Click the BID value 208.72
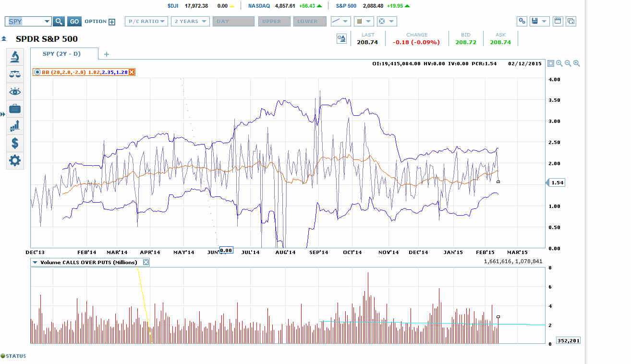 coord(466,42)
